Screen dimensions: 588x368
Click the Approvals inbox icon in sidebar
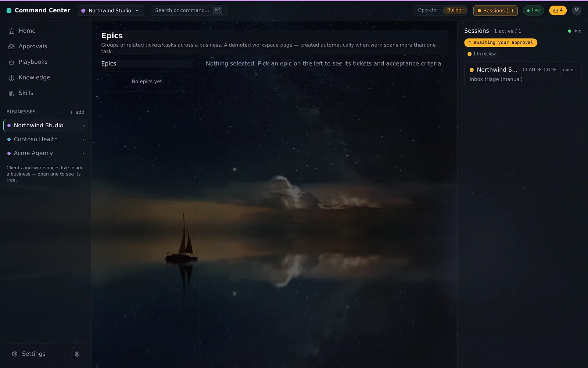[x=11, y=47]
